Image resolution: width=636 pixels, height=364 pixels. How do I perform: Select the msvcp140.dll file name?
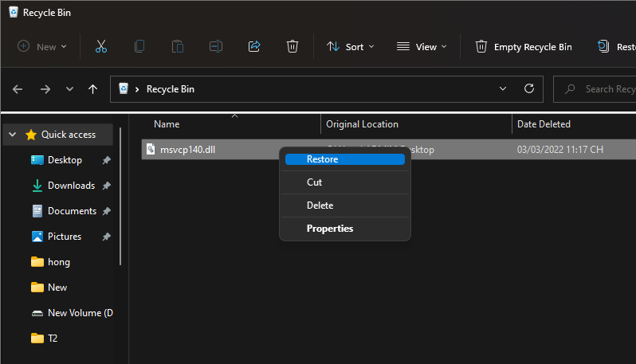tap(187, 150)
